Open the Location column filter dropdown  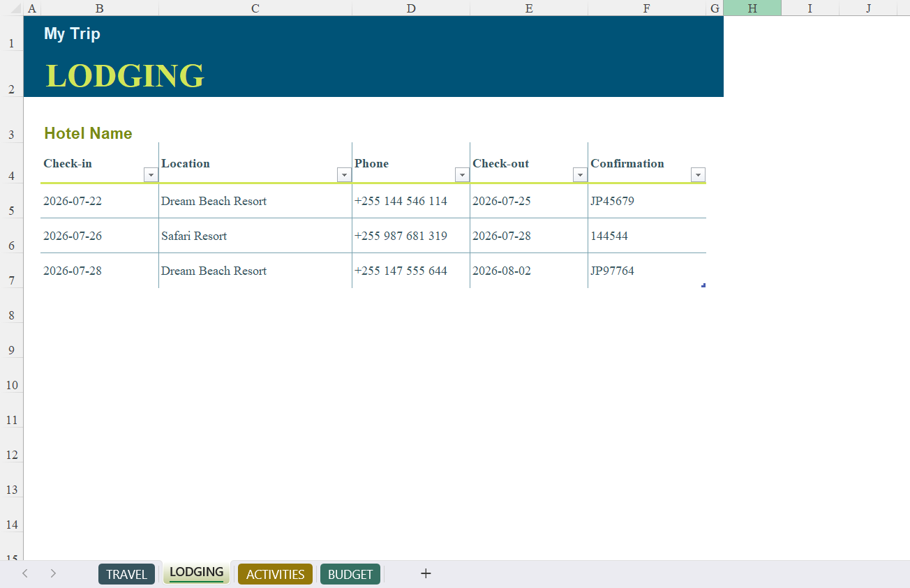coord(344,175)
